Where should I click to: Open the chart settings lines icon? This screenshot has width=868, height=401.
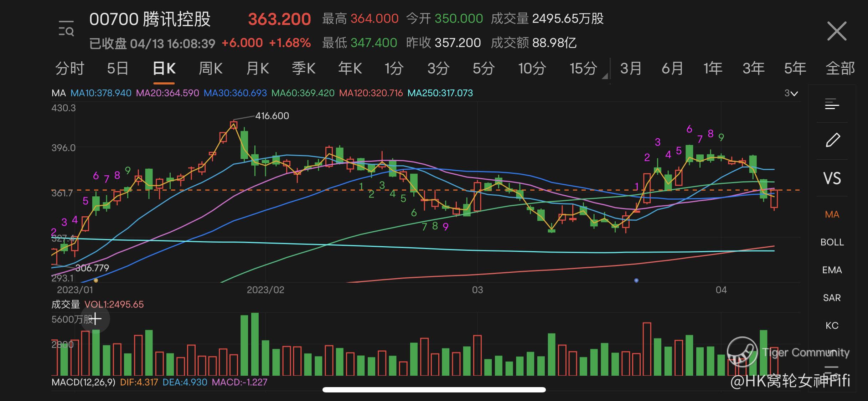pyautogui.click(x=832, y=104)
